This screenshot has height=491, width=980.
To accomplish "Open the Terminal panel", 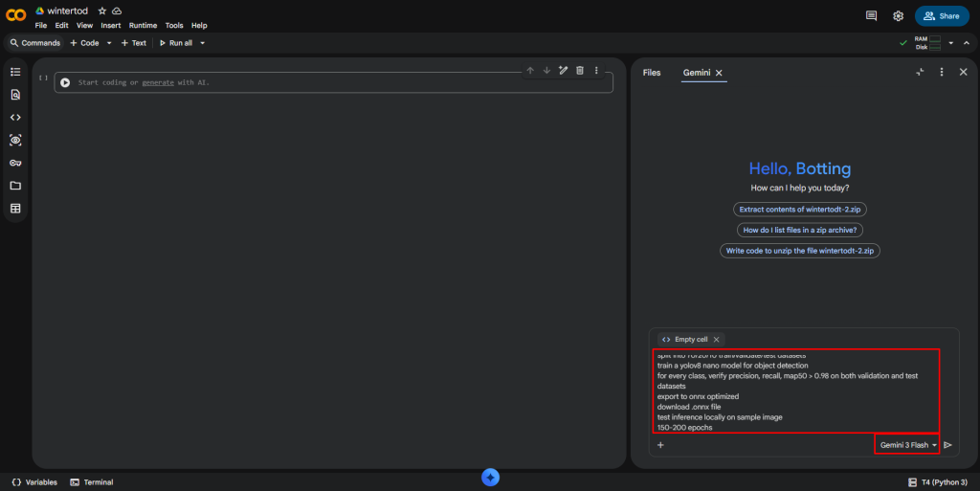I will click(92, 482).
